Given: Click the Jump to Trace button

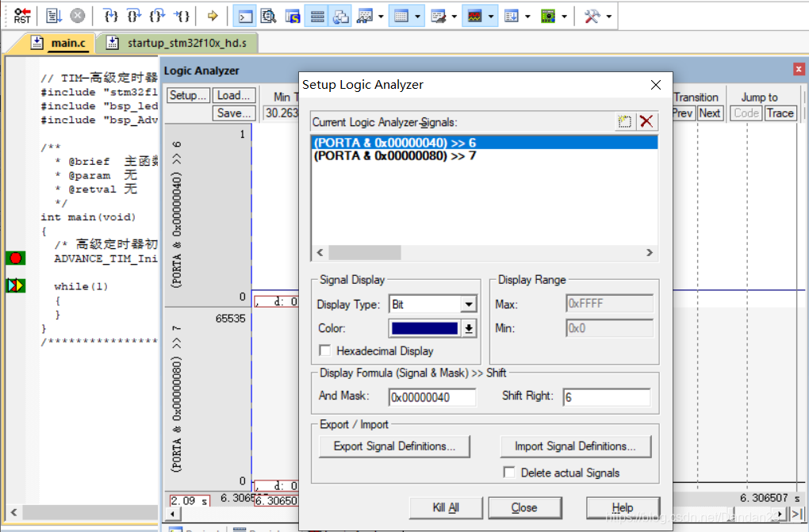Looking at the screenshot, I should 780,113.
